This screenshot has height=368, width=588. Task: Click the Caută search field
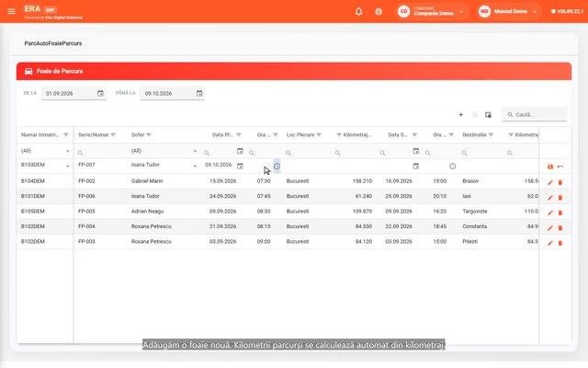pos(535,114)
